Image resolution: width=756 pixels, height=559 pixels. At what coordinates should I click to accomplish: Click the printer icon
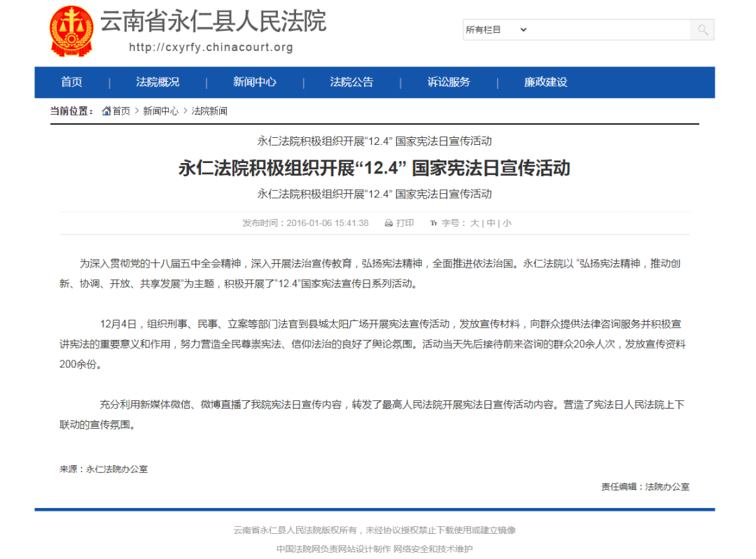388,223
